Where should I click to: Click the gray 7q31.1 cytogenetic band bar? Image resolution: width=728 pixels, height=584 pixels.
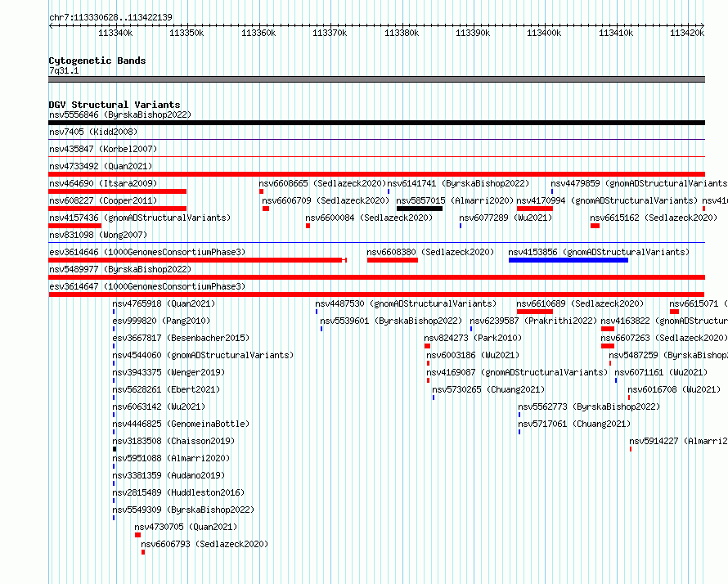376,79
